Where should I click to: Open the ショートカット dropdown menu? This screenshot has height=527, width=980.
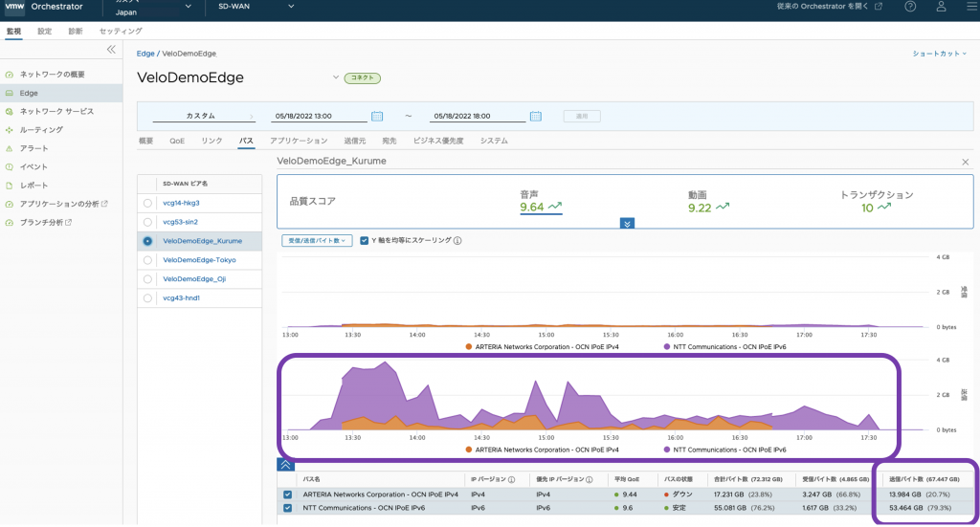939,54
